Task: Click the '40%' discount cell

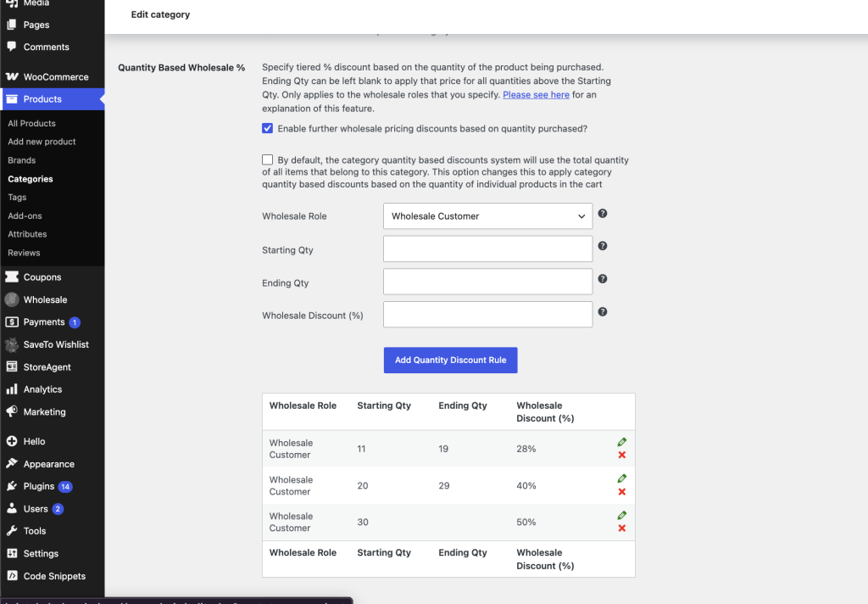Action: [x=526, y=485]
